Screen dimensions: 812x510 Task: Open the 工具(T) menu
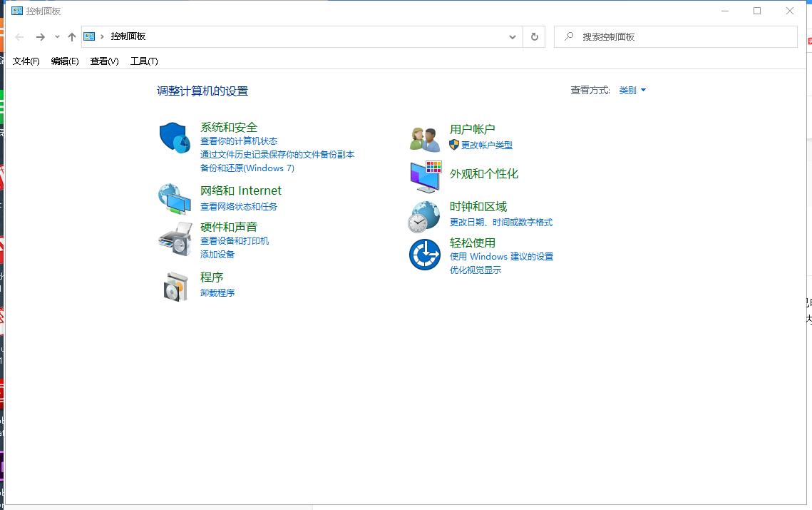tap(143, 61)
